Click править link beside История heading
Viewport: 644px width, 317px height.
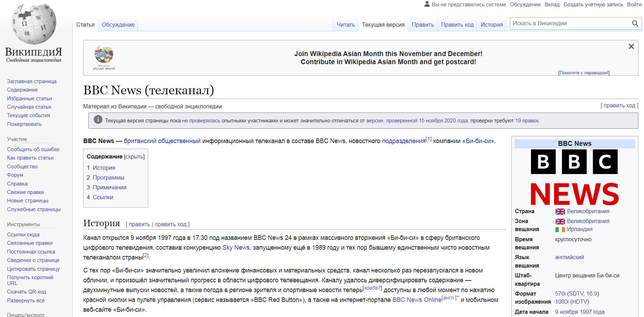coord(139,224)
